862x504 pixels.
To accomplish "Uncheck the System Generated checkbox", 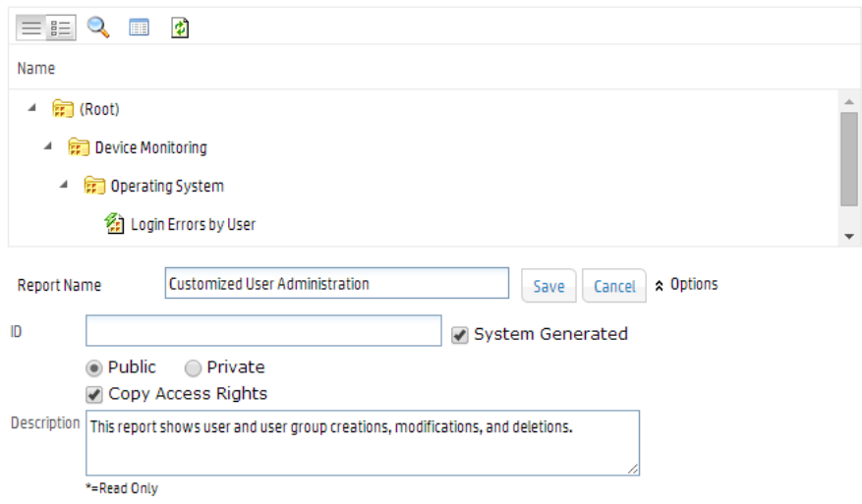I will (459, 335).
